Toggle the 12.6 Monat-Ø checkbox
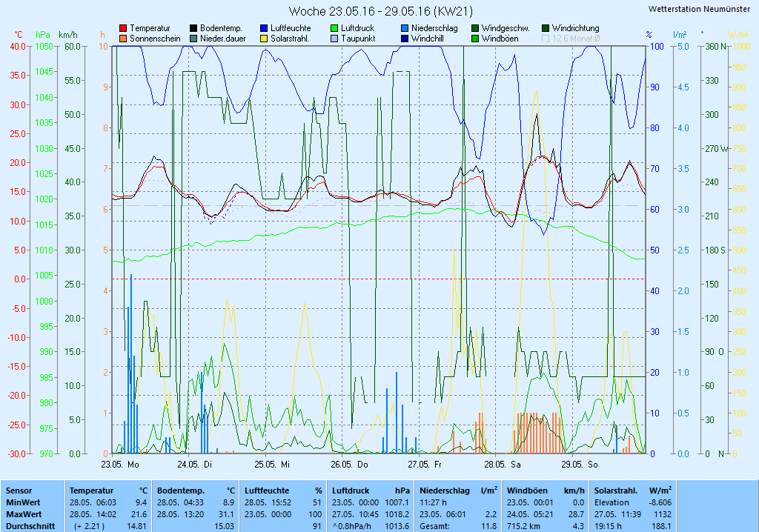This screenshot has width=759, height=532. (546, 39)
